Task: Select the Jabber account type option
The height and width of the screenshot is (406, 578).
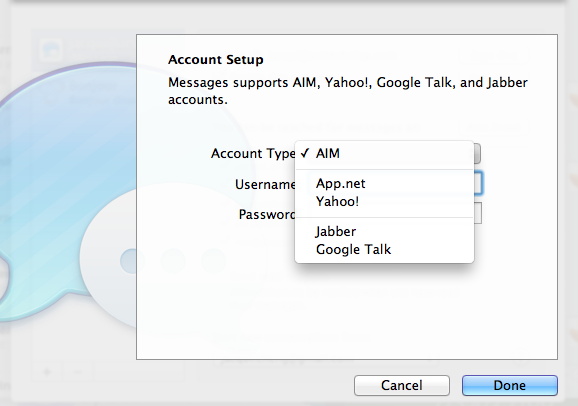Action: pyautogui.click(x=384, y=231)
